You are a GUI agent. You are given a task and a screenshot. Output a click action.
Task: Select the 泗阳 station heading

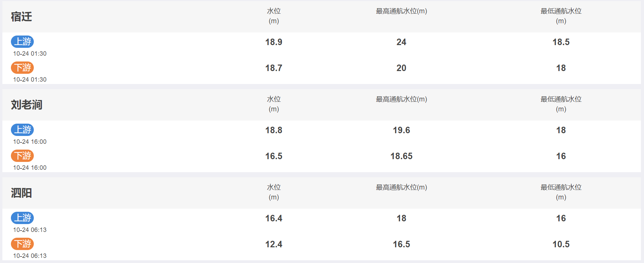tap(22, 193)
